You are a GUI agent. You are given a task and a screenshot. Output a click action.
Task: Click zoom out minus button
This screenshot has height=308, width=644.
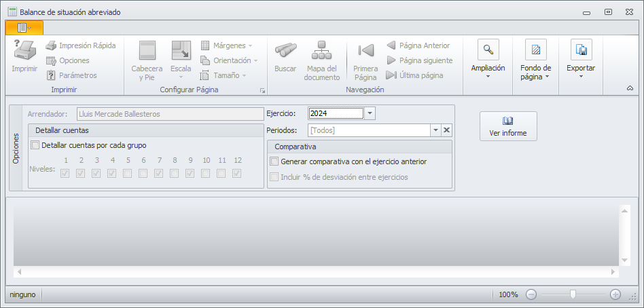[x=531, y=294]
